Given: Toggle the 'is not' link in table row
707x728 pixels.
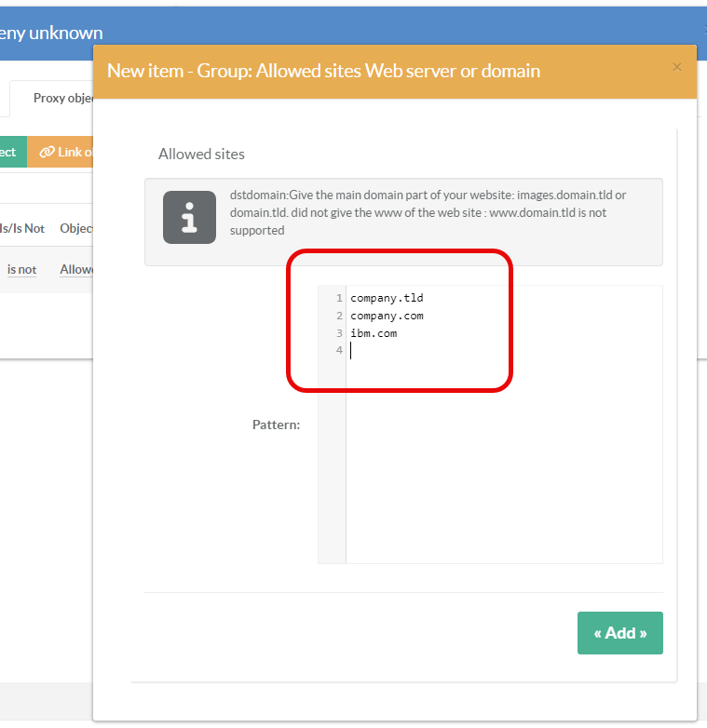Looking at the screenshot, I should point(21,269).
